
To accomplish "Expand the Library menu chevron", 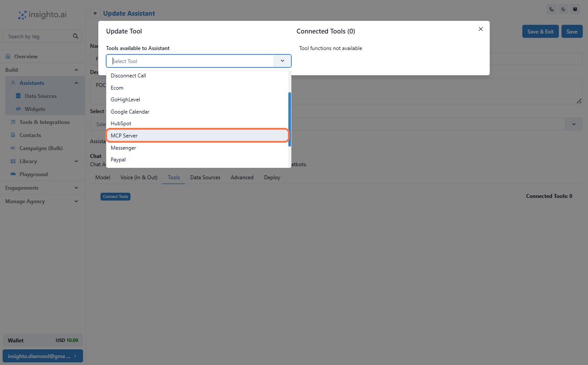I will point(76,161).
